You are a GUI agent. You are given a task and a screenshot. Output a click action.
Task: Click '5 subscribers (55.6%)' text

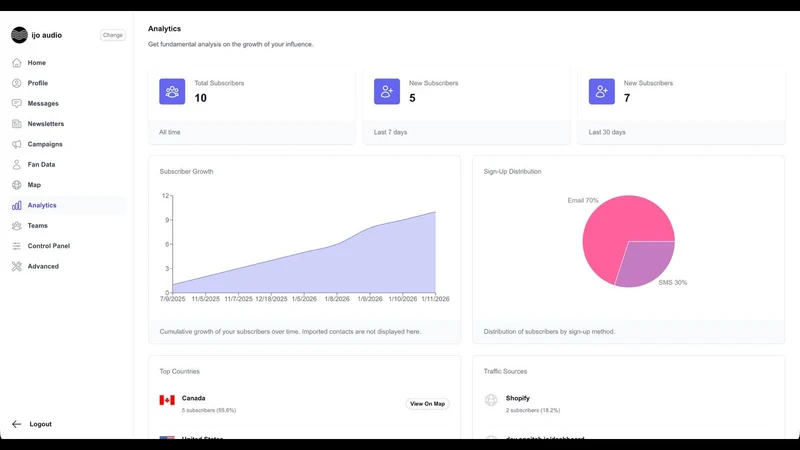pos(209,410)
